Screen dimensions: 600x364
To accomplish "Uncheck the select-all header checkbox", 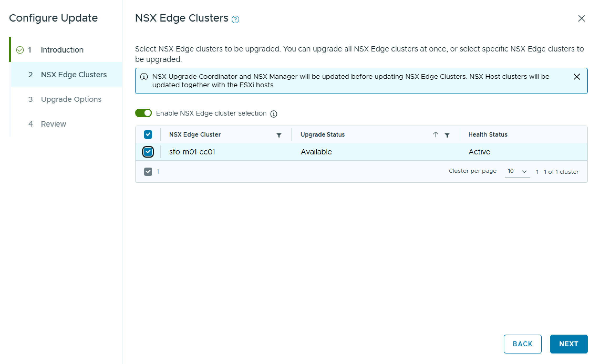I will pos(148,134).
